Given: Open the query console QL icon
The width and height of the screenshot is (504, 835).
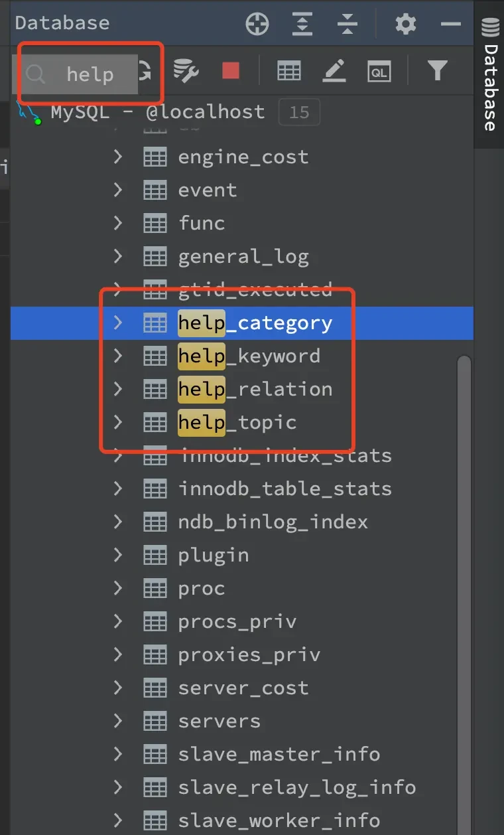Looking at the screenshot, I should coord(379,71).
